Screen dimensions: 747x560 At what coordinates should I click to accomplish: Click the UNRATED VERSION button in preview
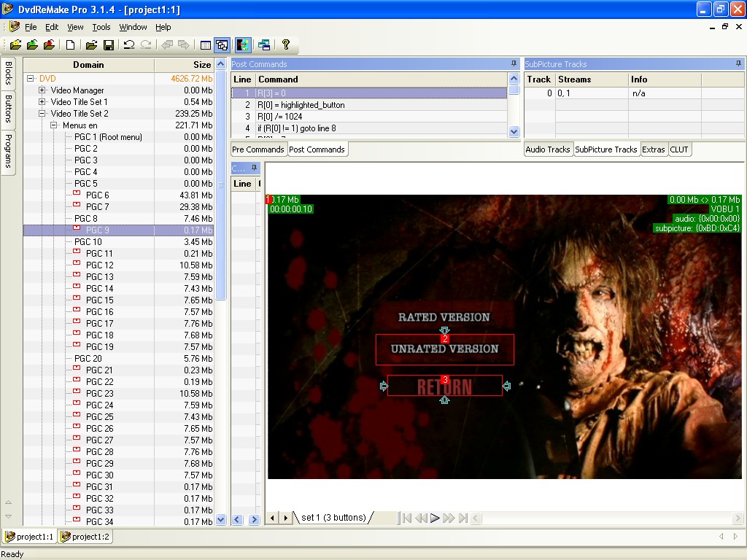pyautogui.click(x=444, y=349)
